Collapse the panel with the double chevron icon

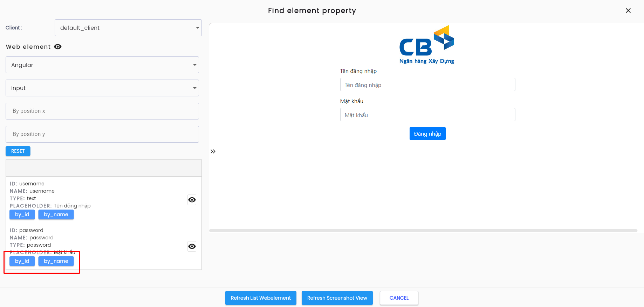point(213,151)
